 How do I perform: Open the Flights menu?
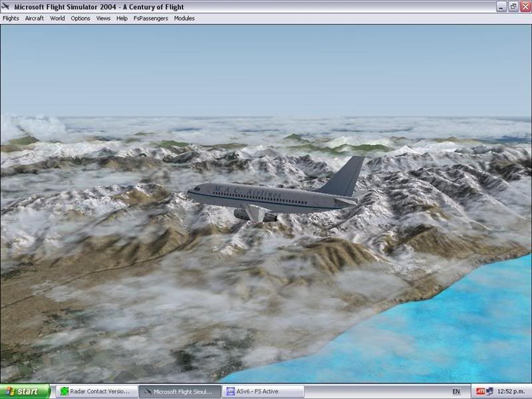pyautogui.click(x=11, y=19)
